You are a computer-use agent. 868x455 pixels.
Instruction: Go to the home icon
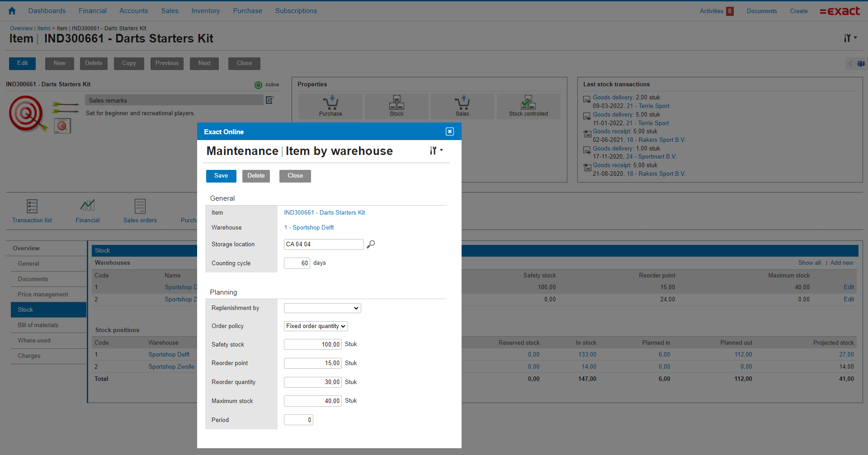pyautogui.click(x=12, y=11)
